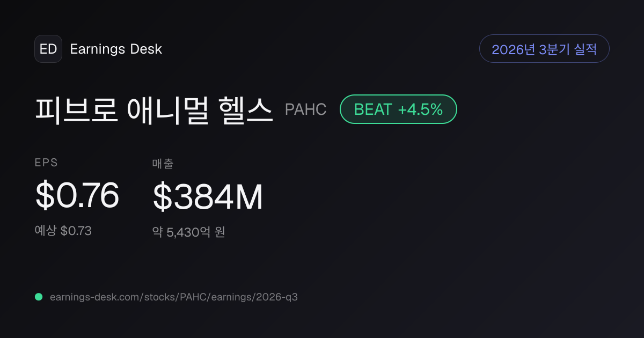Open the earnings-desk.com PAHC earnings URL

pos(173,297)
